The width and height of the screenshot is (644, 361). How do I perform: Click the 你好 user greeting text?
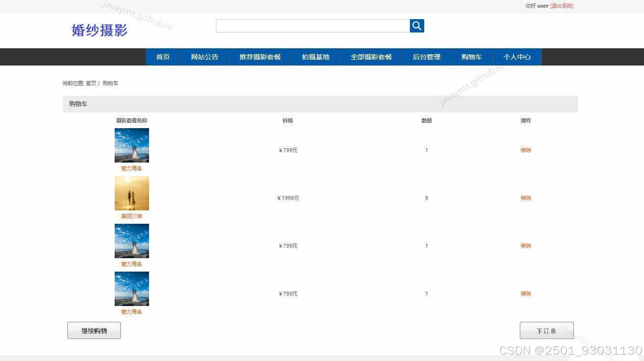(537, 6)
